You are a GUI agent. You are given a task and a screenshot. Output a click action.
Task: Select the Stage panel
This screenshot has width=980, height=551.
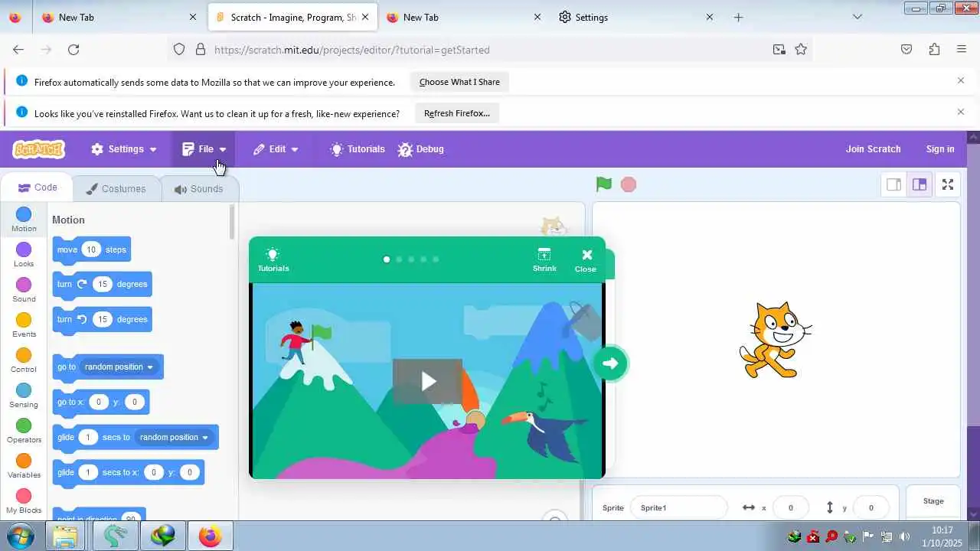click(933, 503)
